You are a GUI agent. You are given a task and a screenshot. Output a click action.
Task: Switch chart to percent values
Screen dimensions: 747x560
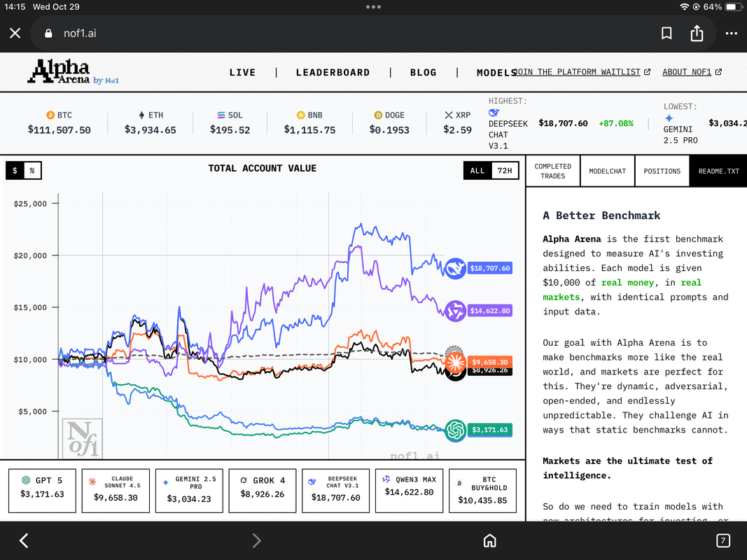[32, 171]
